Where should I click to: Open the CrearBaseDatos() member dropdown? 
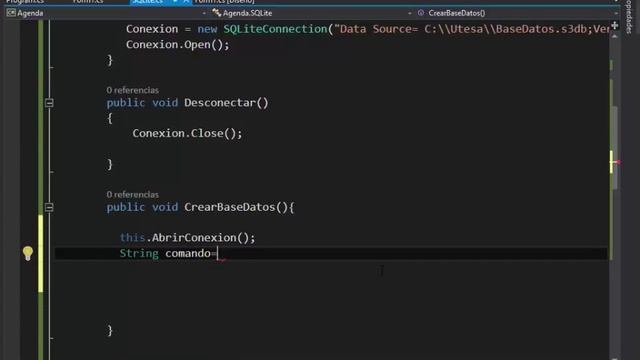pos(616,13)
